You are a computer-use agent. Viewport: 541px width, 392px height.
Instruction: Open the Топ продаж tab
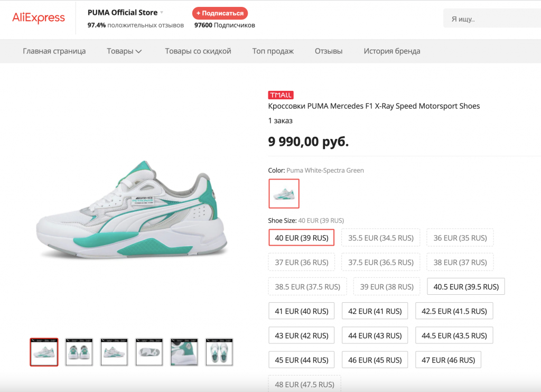[x=273, y=51]
